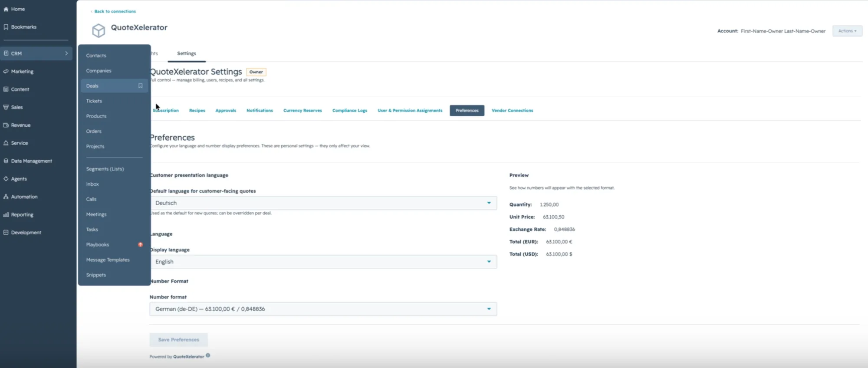Open the customer-facing quotes language dropdown
Viewport: 868px width, 368px height.
323,203
